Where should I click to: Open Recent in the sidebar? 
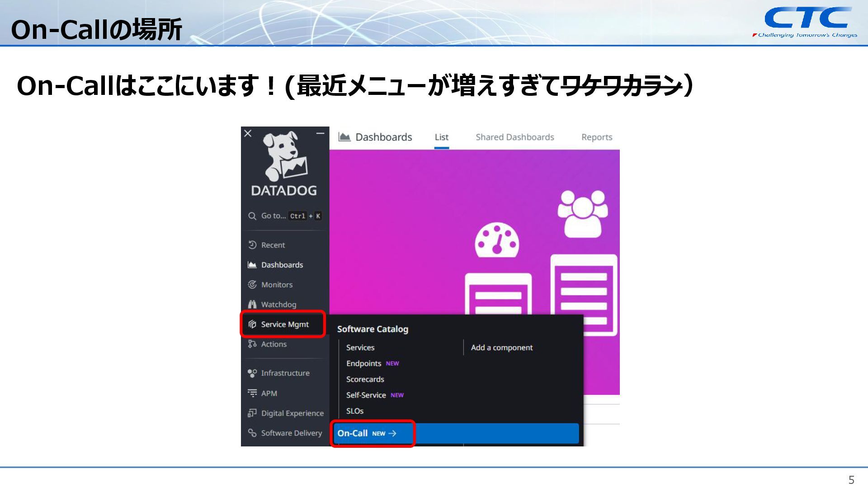[x=273, y=245]
